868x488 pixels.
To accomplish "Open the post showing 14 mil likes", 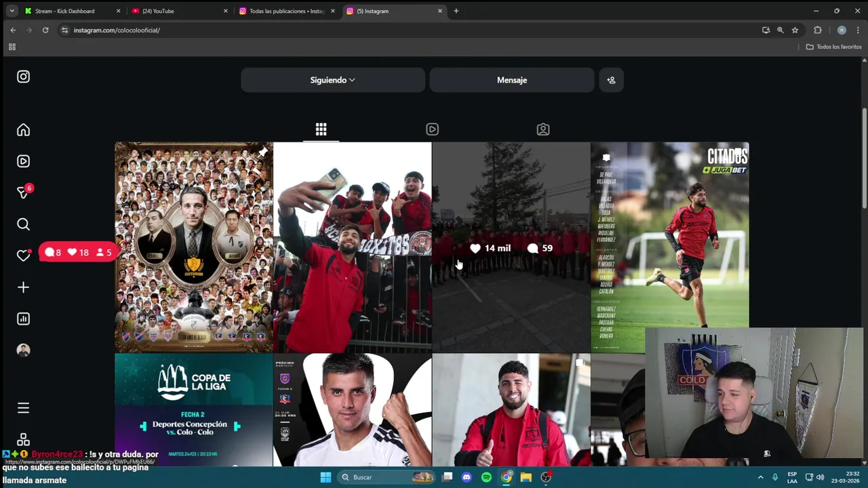I will click(x=511, y=247).
